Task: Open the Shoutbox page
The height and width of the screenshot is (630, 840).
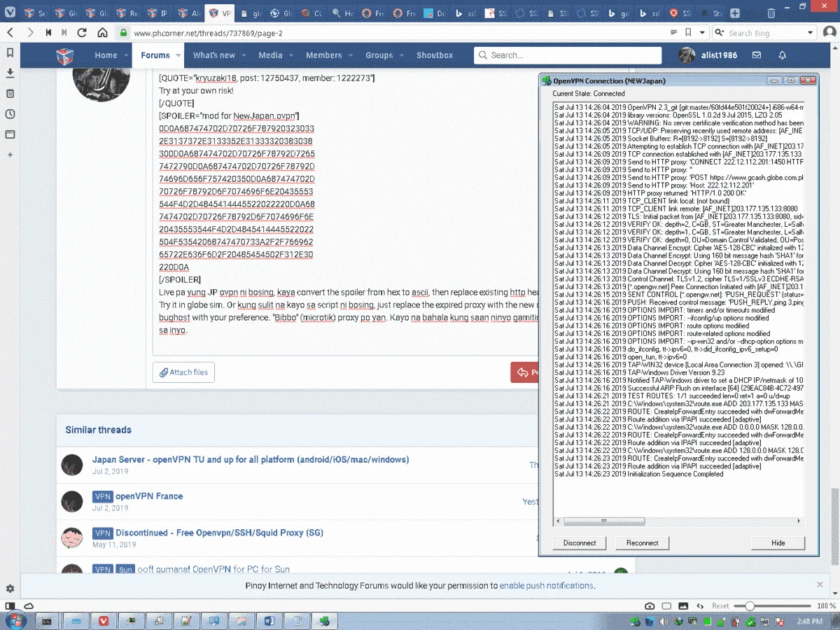Action: [435, 55]
